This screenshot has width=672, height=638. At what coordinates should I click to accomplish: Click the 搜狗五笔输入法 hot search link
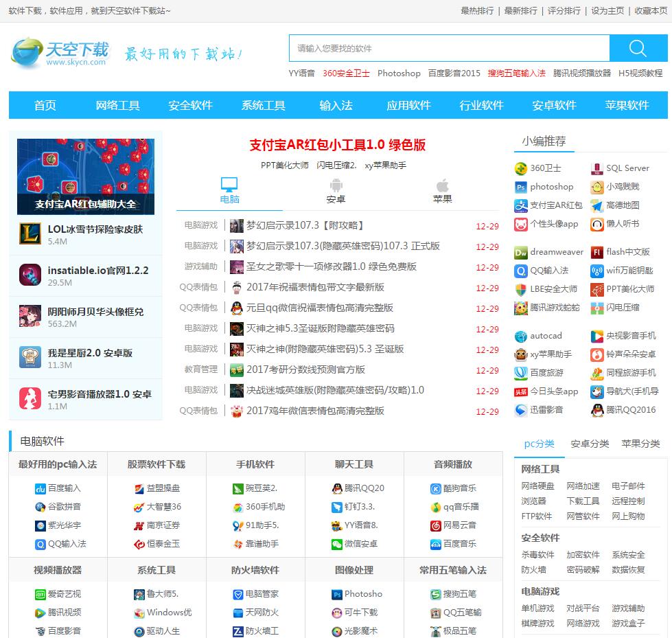516,73
